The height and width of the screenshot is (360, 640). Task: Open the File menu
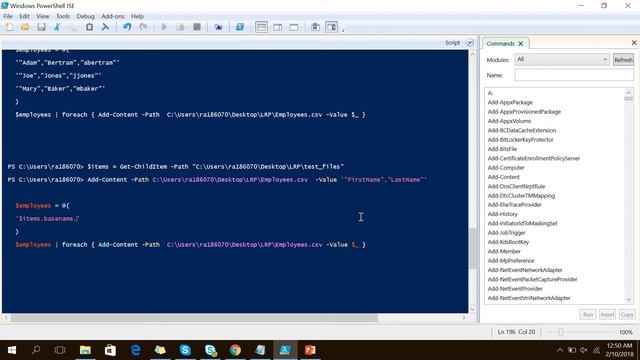pos(8,16)
